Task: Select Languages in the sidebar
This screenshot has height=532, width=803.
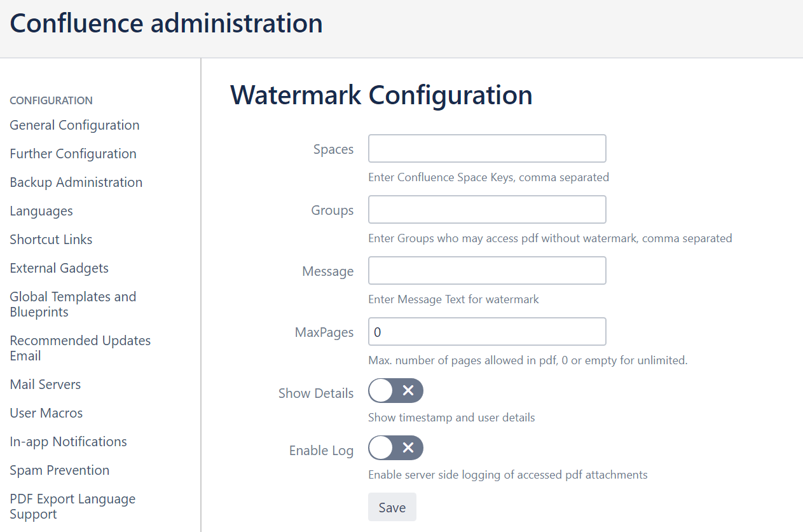Action: point(41,211)
